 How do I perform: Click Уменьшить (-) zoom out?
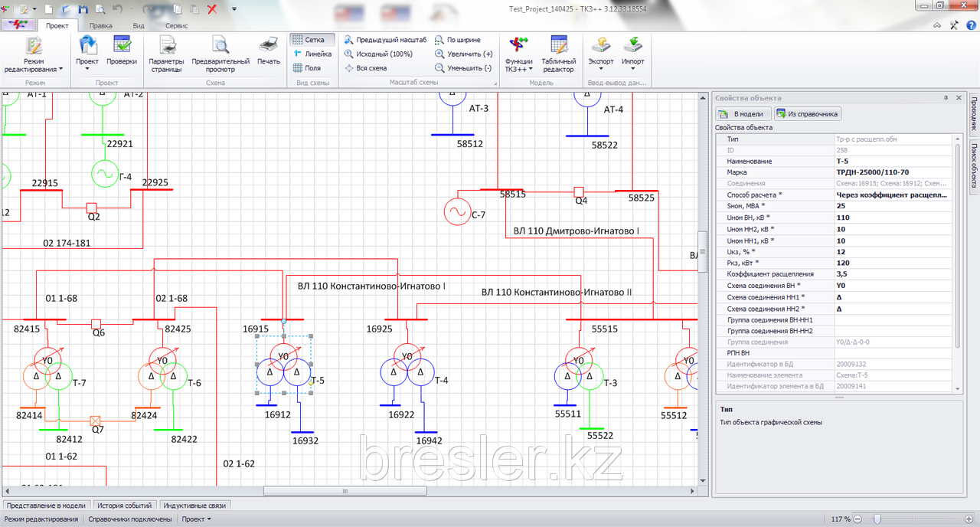tap(464, 67)
